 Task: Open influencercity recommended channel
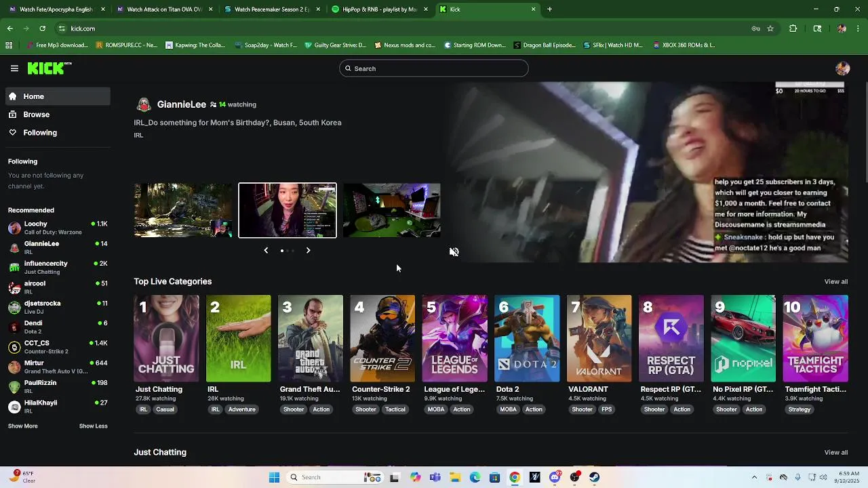click(x=58, y=267)
